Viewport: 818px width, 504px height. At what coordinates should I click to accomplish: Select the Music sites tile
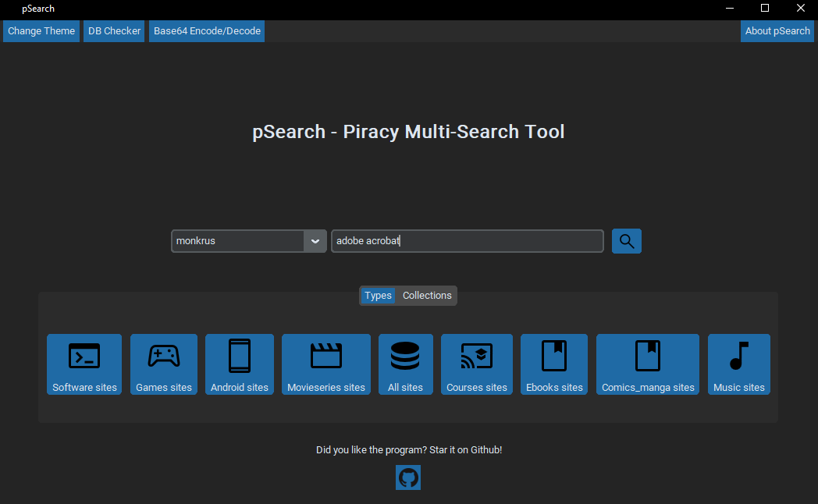[738, 364]
